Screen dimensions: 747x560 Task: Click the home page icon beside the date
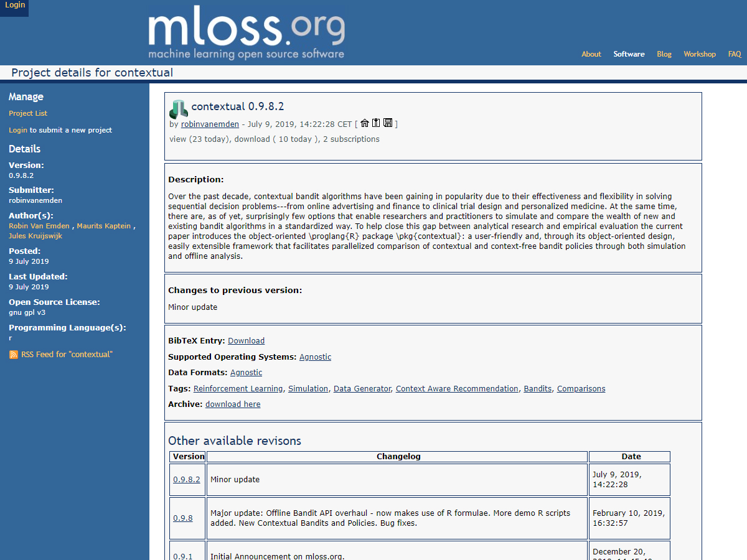tap(365, 123)
